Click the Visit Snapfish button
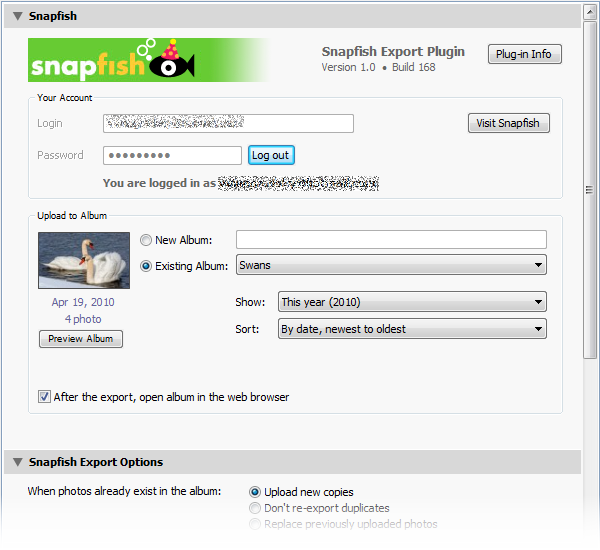Viewport: 600px width, 550px height. click(x=508, y=123)
